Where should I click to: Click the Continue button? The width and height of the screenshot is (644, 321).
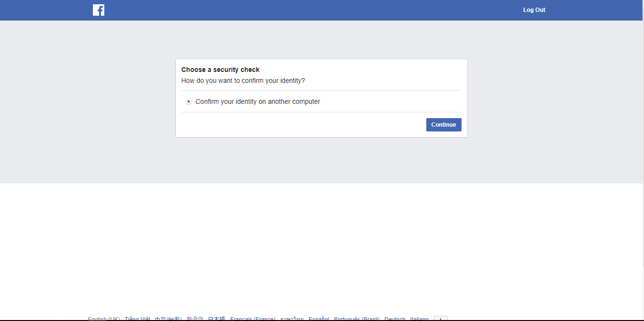443,125
